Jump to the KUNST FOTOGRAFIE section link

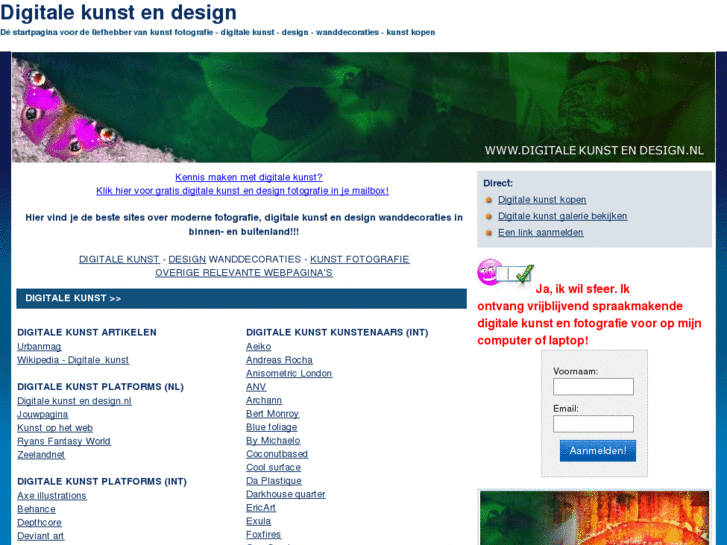coord(360,259)
